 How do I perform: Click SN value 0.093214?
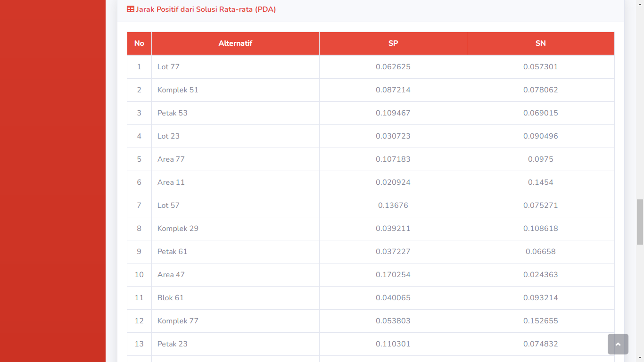point(541,298)
